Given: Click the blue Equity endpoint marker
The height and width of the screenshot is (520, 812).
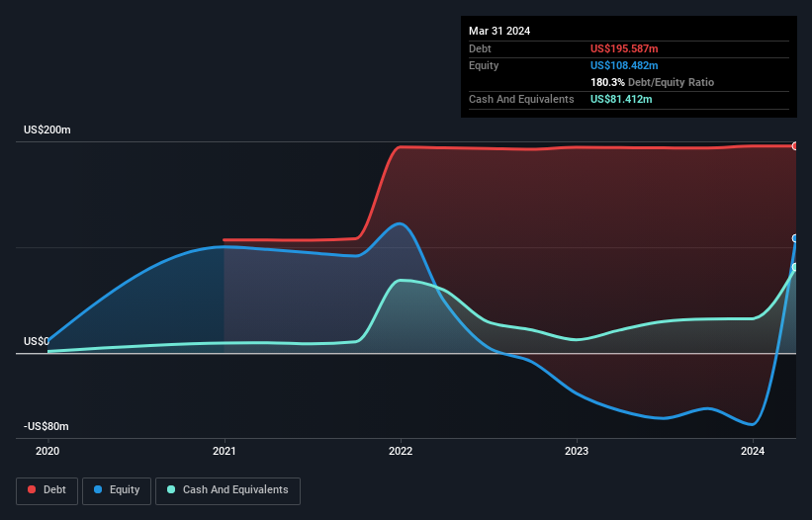Looking at the screenshot, I should (795, 238).
